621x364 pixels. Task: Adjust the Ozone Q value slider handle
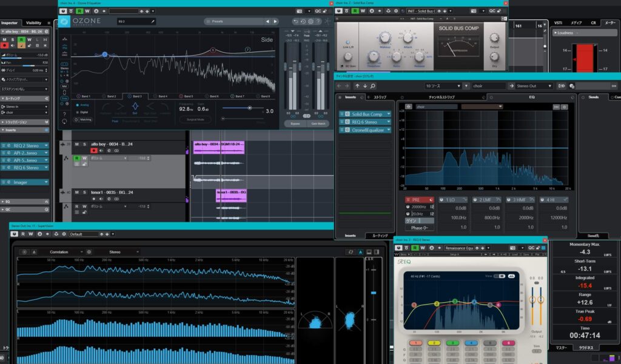coord(249,108)
